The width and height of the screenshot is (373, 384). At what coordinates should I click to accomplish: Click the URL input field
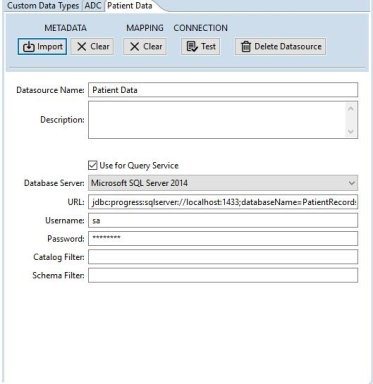[223, 202]
